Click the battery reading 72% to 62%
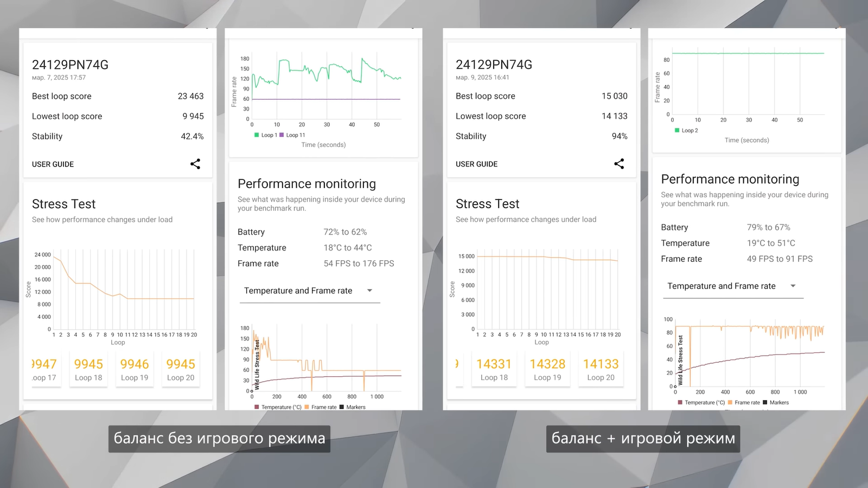Image resolution: width=868 pixels, height=488 pixels. pos(345,232)
